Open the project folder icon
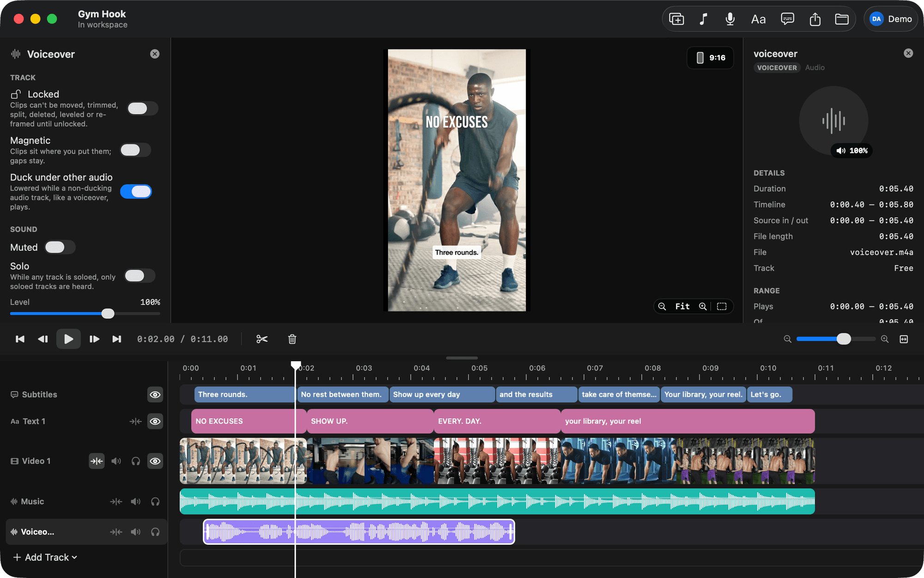 [842, 19]
